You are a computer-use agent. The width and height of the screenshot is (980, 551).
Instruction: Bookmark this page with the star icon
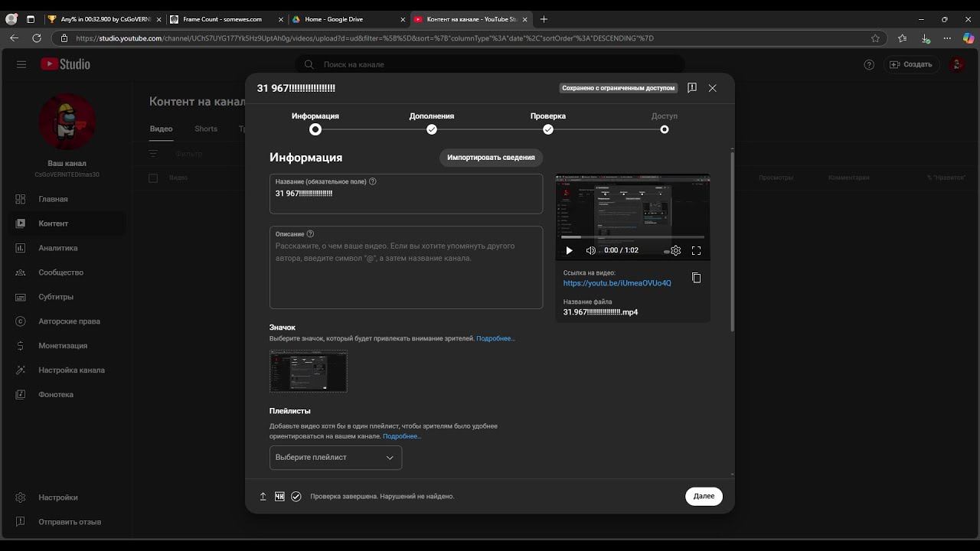coord(875,38)
